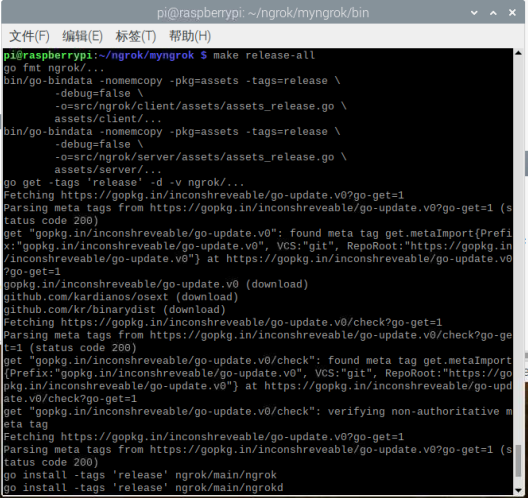528x498 pixels.
Task: Open the 文件(F) file menu
Action: [29, 36]
